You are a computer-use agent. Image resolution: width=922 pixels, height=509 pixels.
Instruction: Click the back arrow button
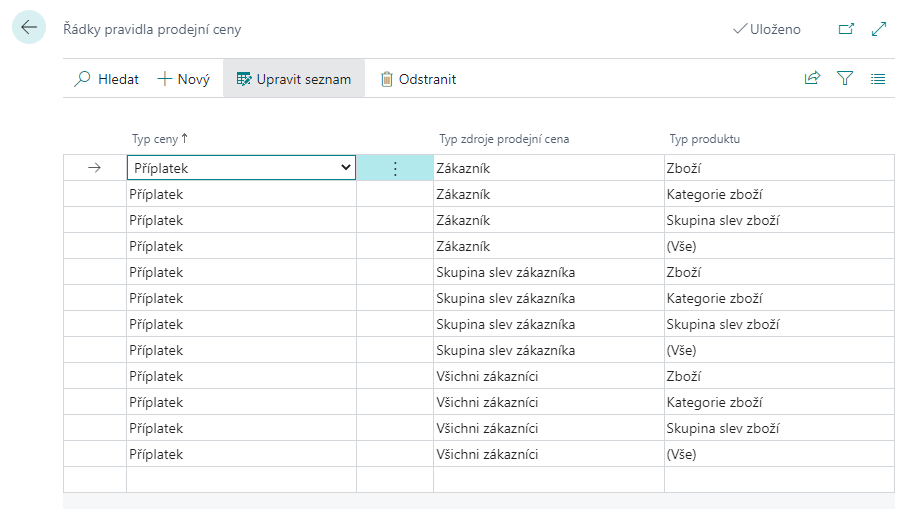(x=28, y=29)
